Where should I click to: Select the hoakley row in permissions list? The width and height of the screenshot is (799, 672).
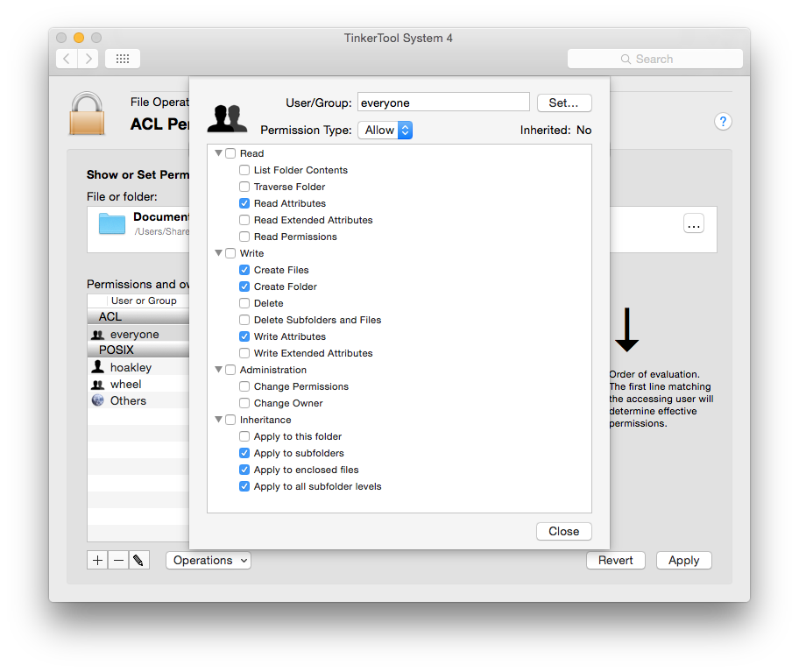[x=131, y=367]
